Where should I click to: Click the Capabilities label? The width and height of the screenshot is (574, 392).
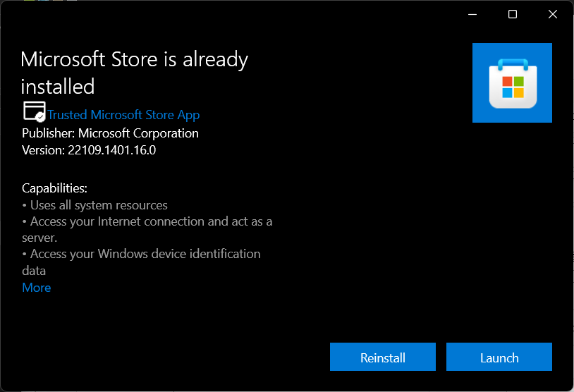pos(54,188)
